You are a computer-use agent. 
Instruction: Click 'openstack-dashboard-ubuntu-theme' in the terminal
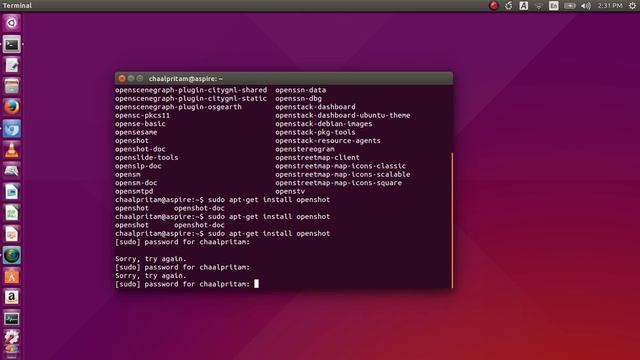342,115
